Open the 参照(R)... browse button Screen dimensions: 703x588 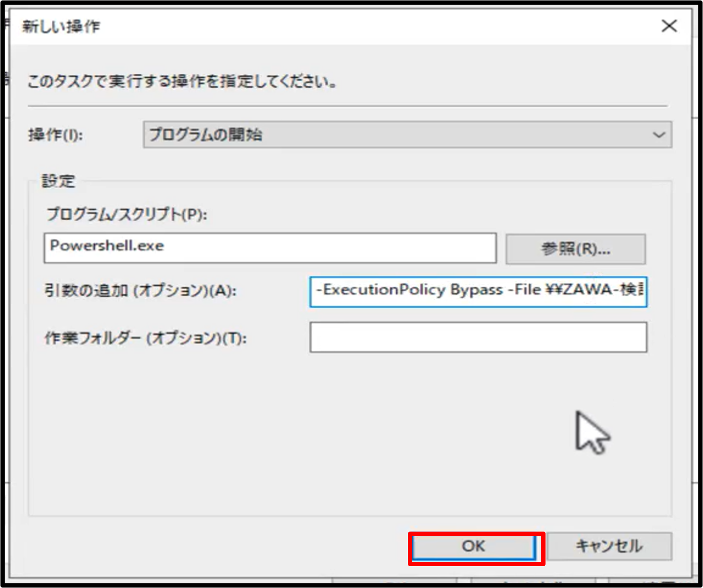tap(575, 249)
